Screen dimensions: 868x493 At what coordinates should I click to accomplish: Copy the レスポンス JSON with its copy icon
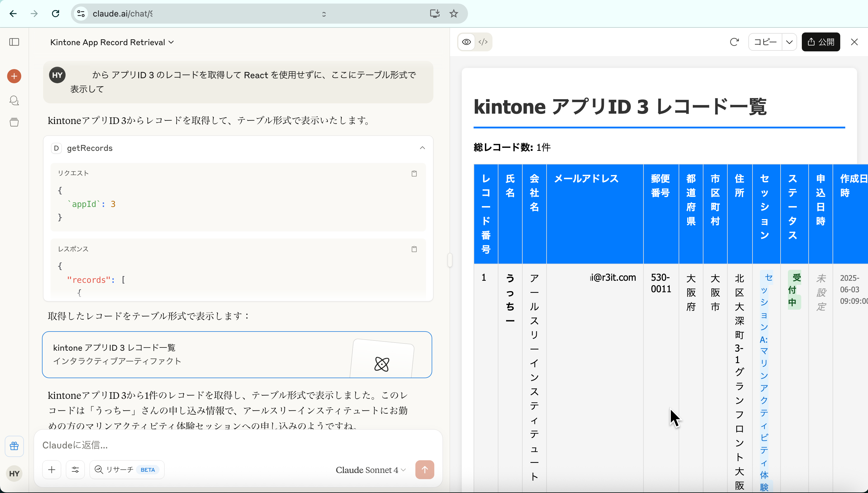pyautogui.click(x=414, y=249)
